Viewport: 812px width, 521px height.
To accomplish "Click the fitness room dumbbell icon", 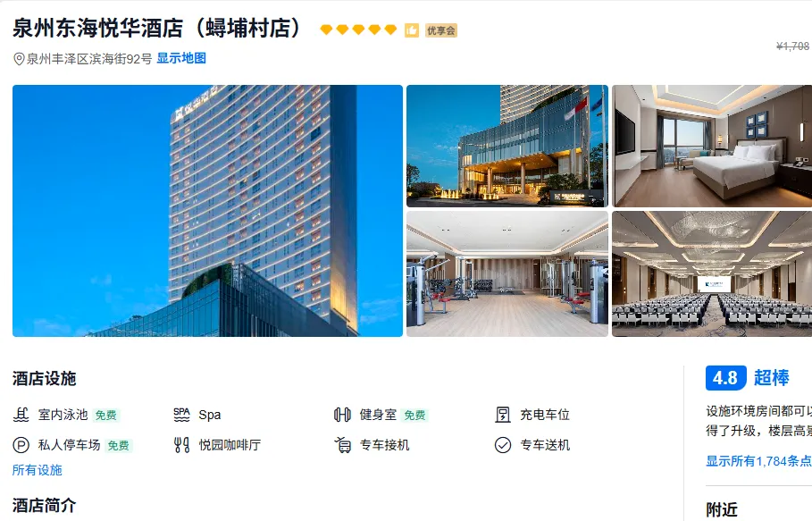I will (342, 415).
